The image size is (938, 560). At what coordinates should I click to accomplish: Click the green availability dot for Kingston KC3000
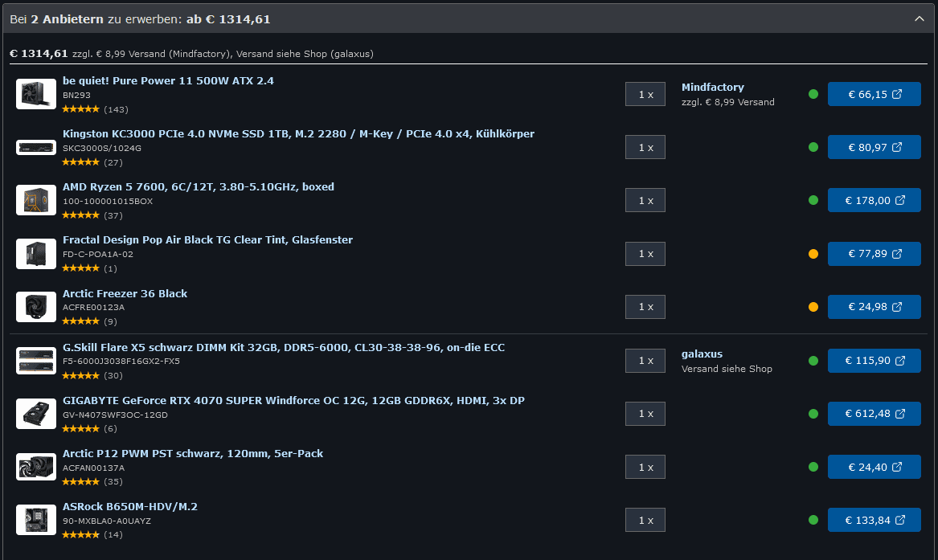pos(813,147)
